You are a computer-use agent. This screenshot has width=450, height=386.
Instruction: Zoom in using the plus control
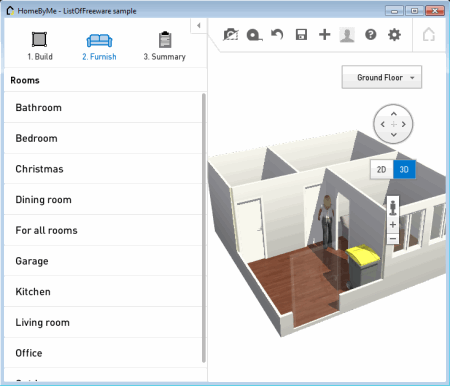coord(393,225)
